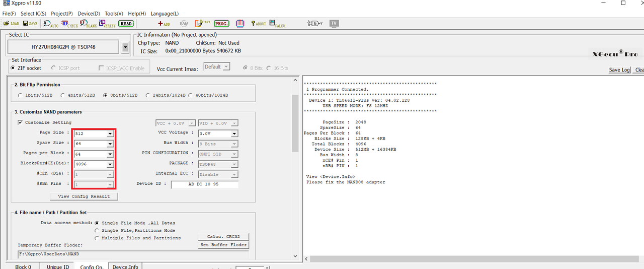
Task: Click the ID CHECK icon
Action: coord(69,23)
